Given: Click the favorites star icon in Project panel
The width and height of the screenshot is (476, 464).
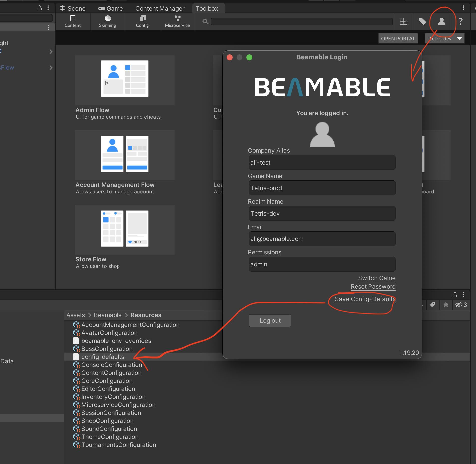Looking at the screenshot, I should [x=446, y=305].
